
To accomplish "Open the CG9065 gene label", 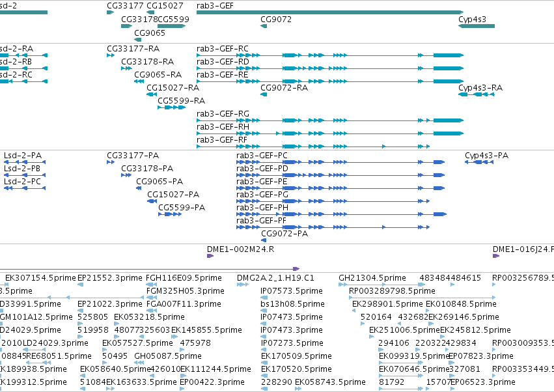I will [x=150, y=33].
